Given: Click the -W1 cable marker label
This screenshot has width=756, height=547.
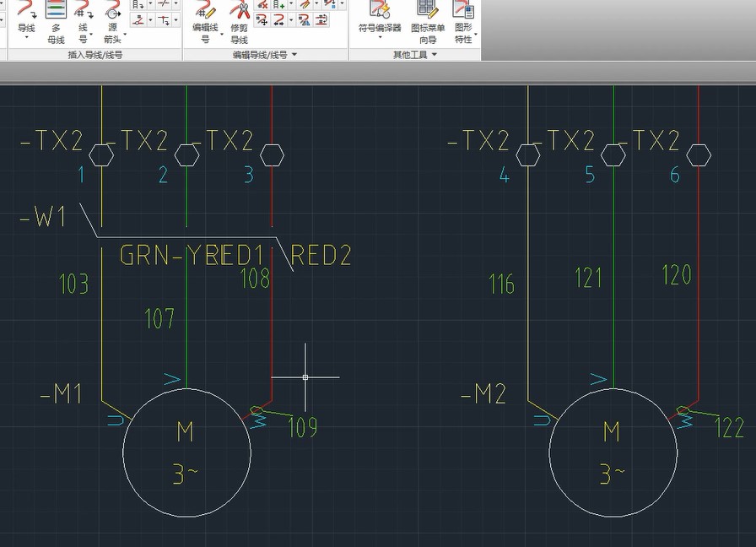Looking at the screenshot, I should point(43,218).
